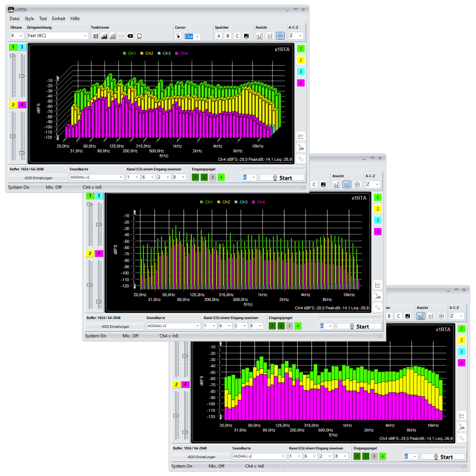Open the Zeitgewichtung Fast (IEC) dropdown
Screen dimensions: 476x476
coord(58,36)
